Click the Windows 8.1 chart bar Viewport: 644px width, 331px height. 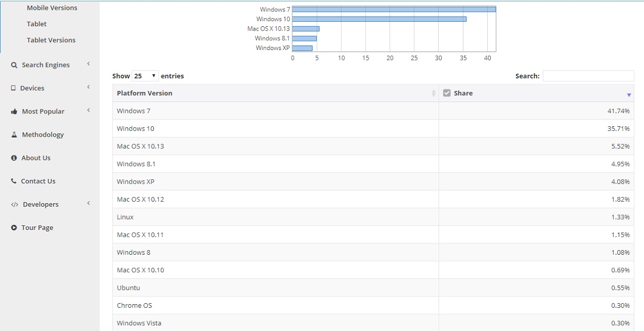(x=304, y=38)
